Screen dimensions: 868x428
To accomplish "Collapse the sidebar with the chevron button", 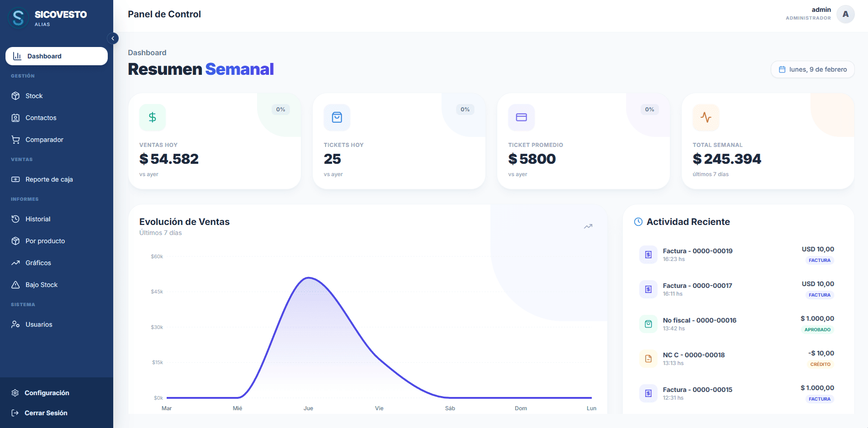I will [x=113, y=38].
